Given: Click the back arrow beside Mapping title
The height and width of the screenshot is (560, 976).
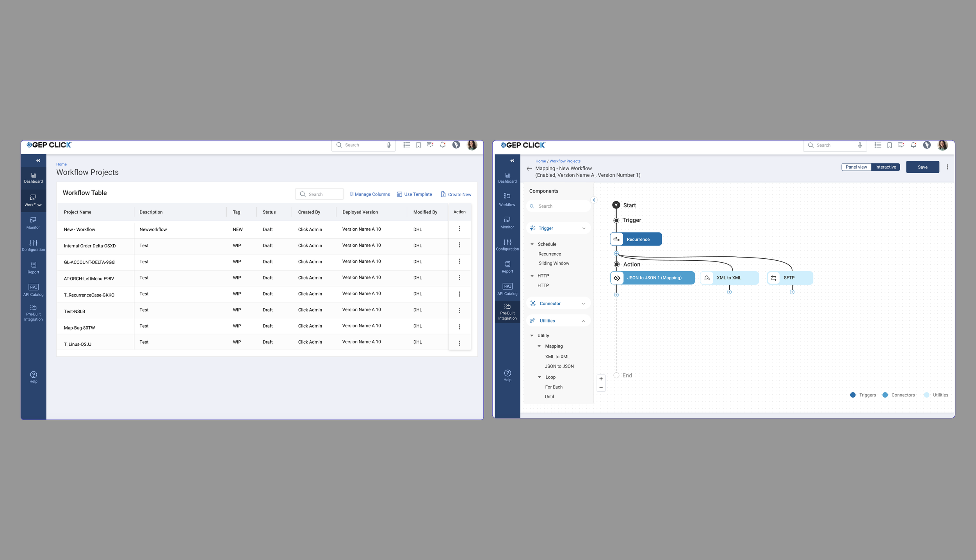Looking at the screenshot, I should click(x=529, y=169).
